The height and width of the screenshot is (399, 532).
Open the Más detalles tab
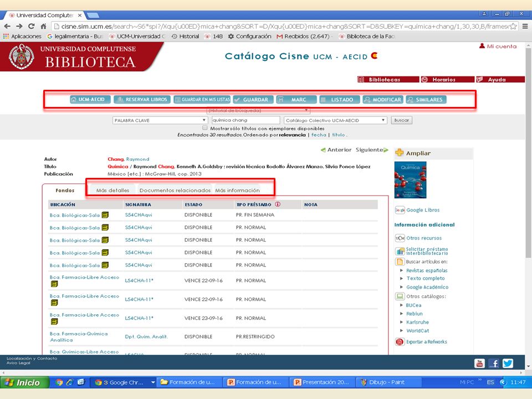coord(112,190)
